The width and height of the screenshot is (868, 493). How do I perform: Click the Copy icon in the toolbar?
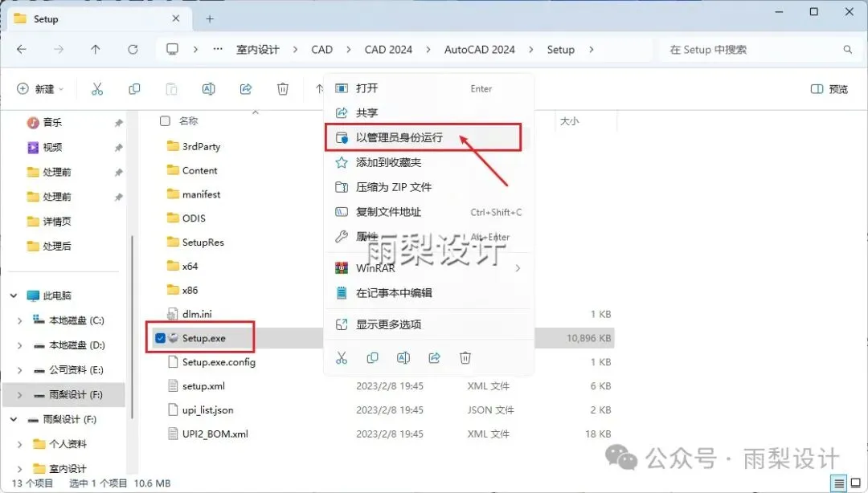(x=134, y=89)
